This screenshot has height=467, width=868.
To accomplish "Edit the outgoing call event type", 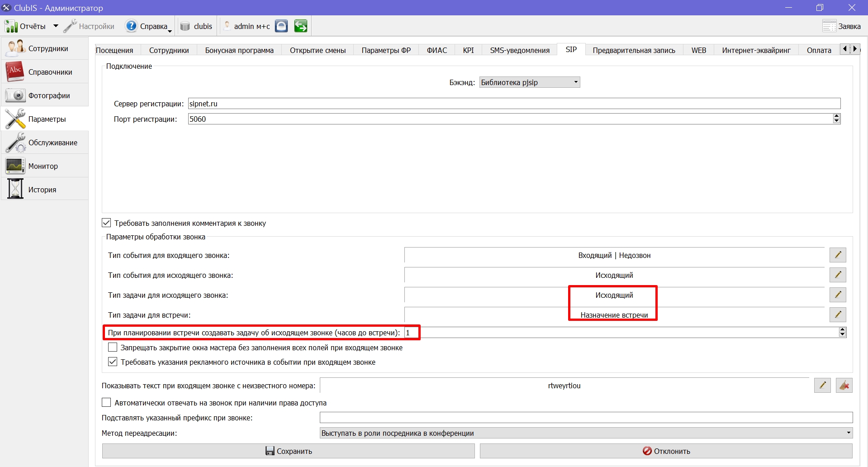I will pyautogui.click(x=838, y=275).
